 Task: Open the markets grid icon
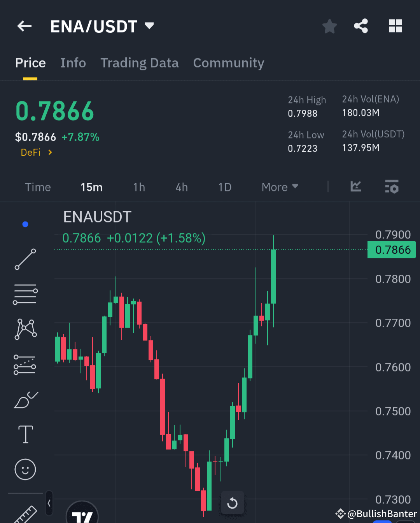[x=395, y=26]
